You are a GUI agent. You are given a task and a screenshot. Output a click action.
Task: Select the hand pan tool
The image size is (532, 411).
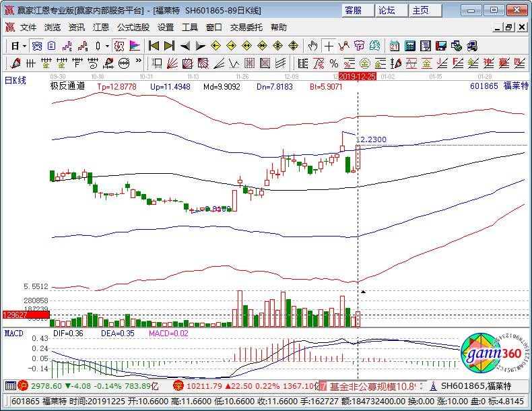pos(312,46)
